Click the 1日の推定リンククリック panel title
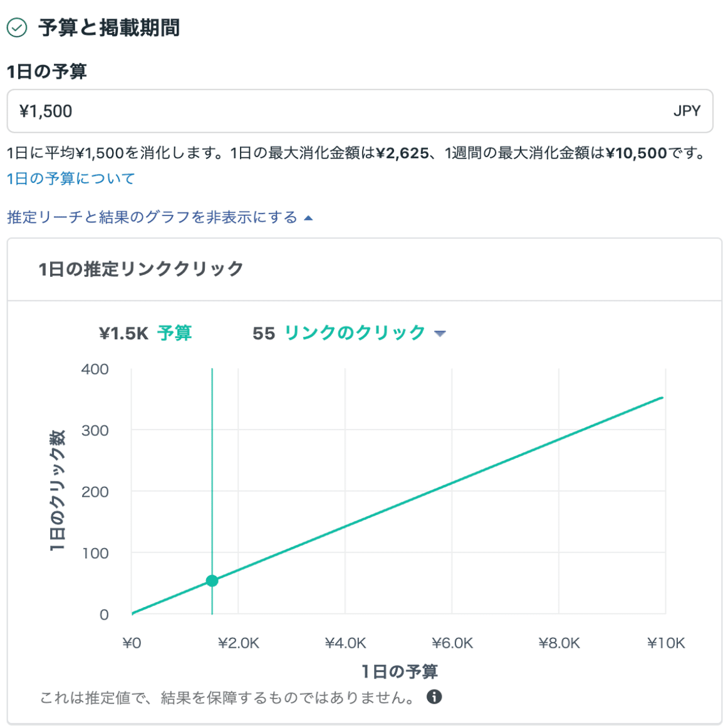728x728 pixels. [141, 269]
